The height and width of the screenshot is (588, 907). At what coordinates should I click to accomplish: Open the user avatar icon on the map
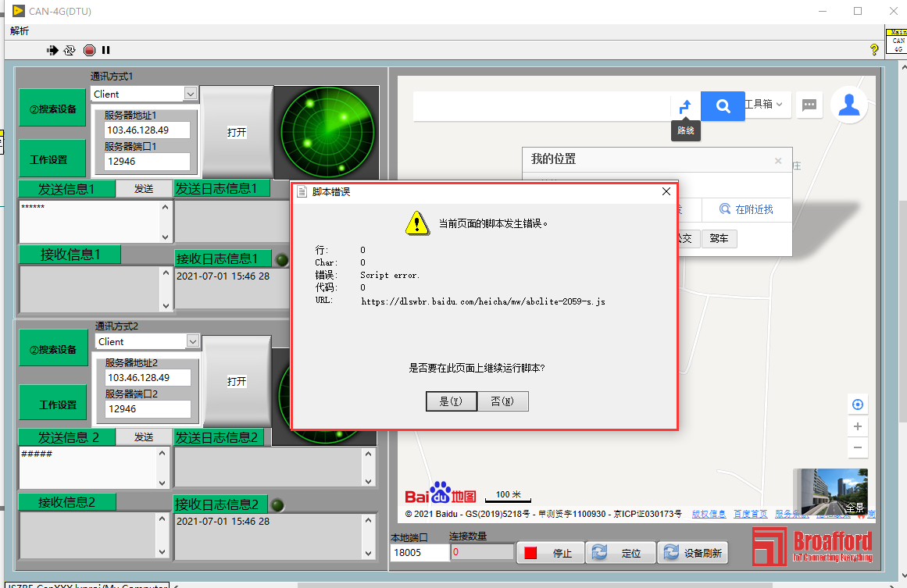click(849, 105)
